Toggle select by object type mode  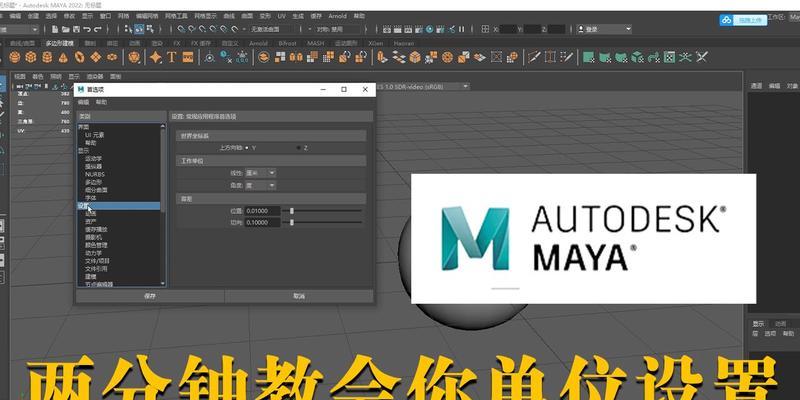point(138,30)
